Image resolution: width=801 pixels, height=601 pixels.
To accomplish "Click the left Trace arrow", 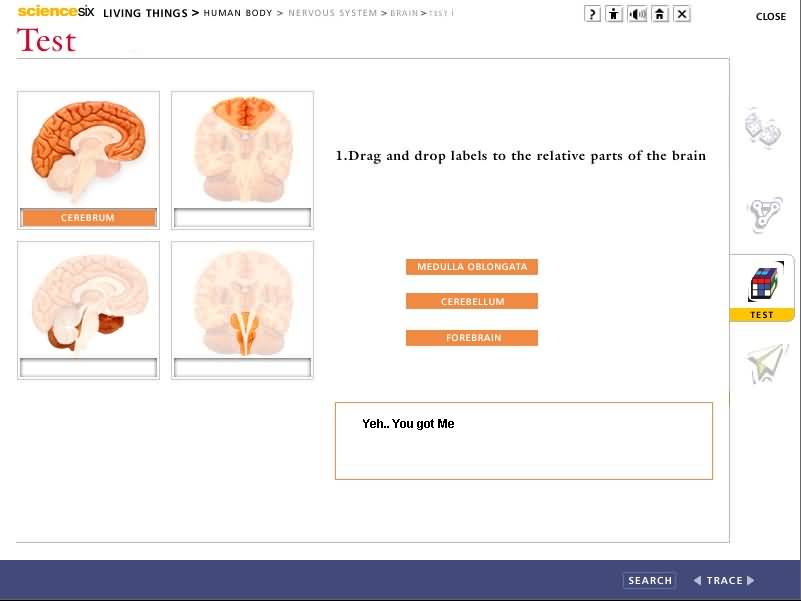I will [698, 581].
